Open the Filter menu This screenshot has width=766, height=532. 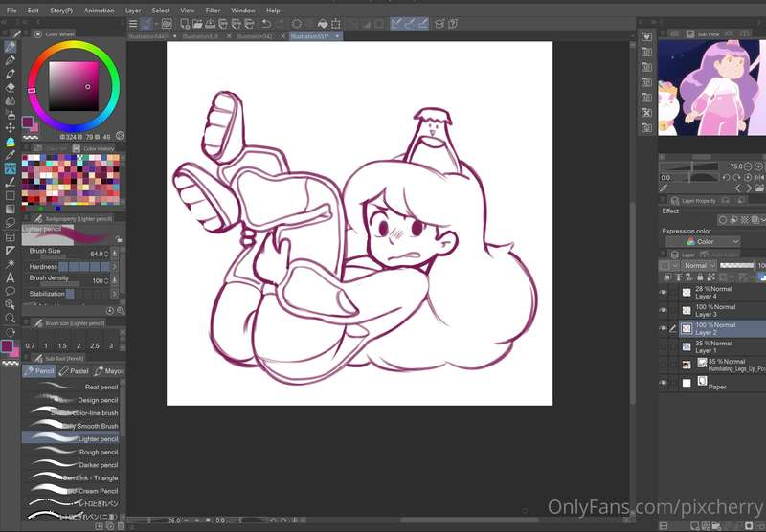pos(213,10)
